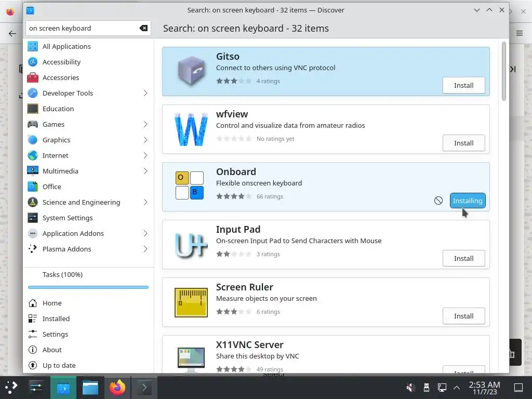Viewport: 532px width, 399px height.
Task: Click the System Settings category icon
Action: tap(33, 218)
